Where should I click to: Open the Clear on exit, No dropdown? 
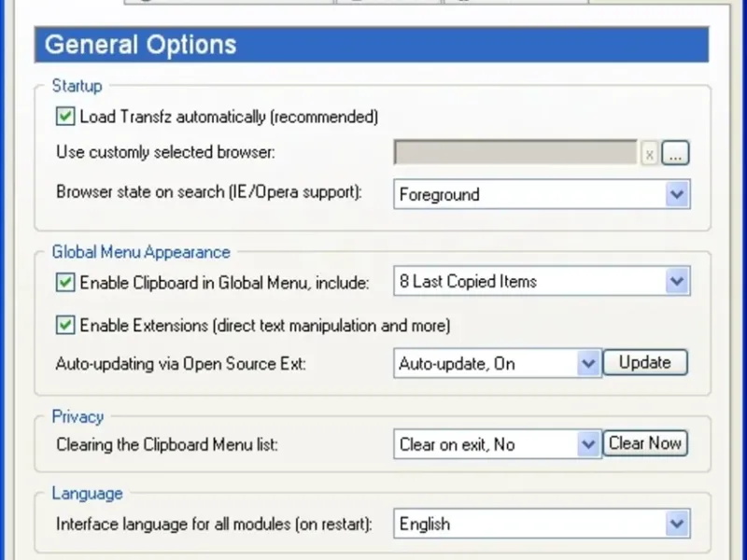coord(588,444)
